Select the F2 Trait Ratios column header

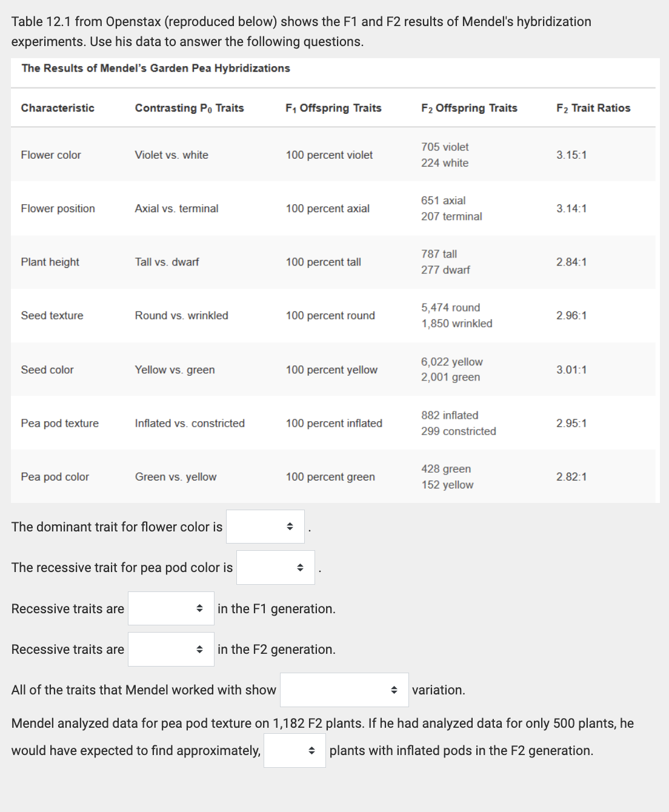click(593, 108)
